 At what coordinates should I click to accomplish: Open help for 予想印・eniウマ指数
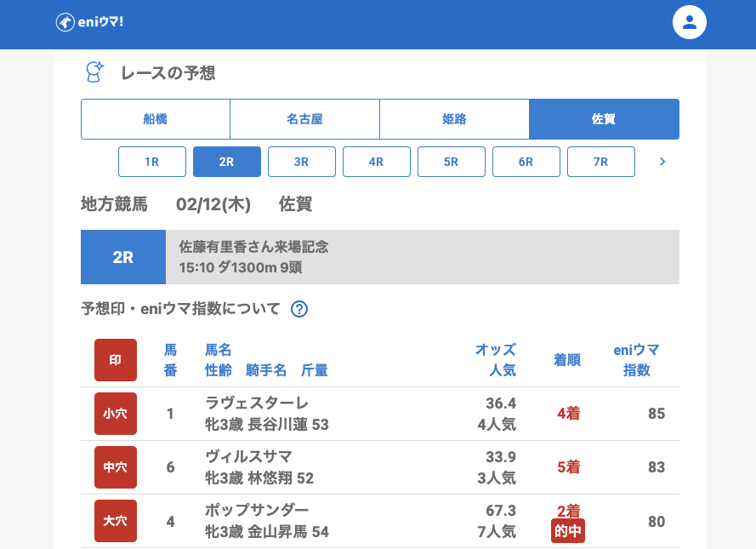click(299, 309)
